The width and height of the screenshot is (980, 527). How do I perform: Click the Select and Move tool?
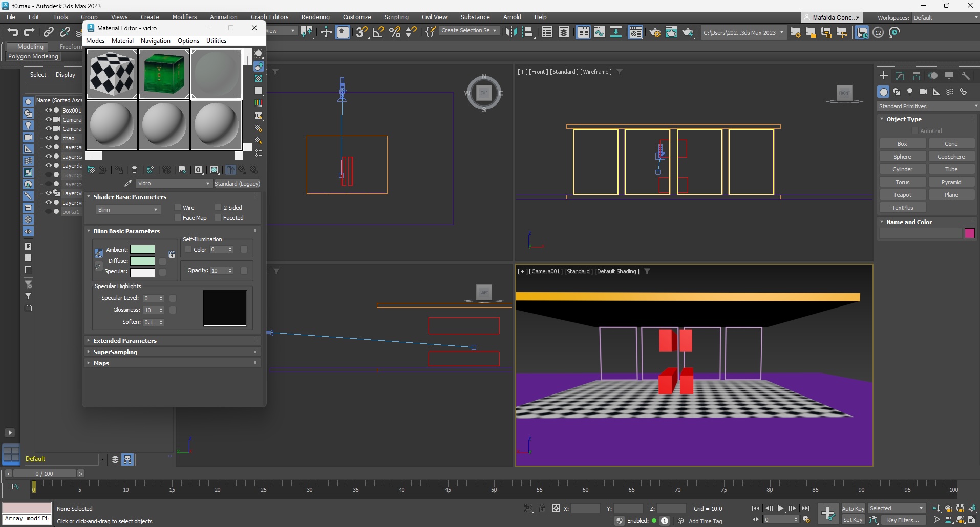tap(326, 32)
